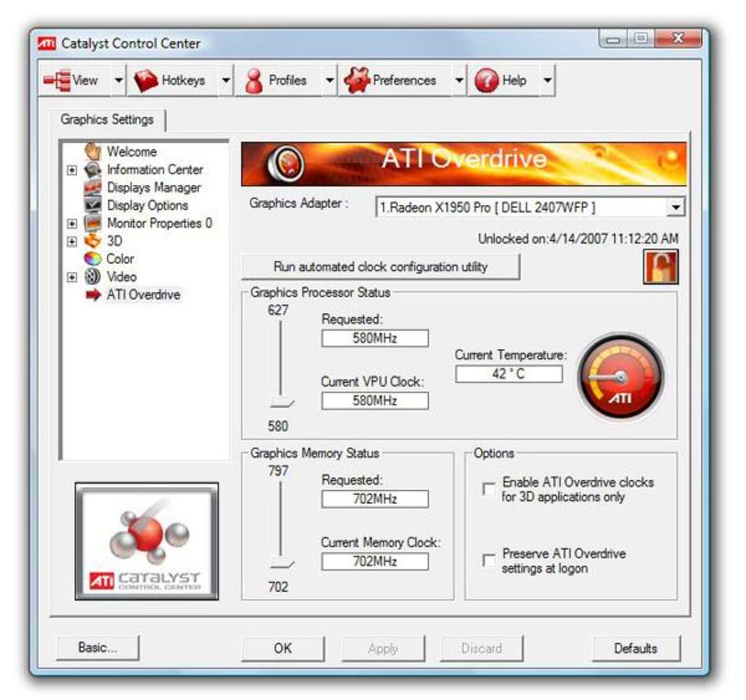The width and height of the screenshot is (746, 700).
Task: Click the Current Memory Clock field
Action: coord(375,562)
